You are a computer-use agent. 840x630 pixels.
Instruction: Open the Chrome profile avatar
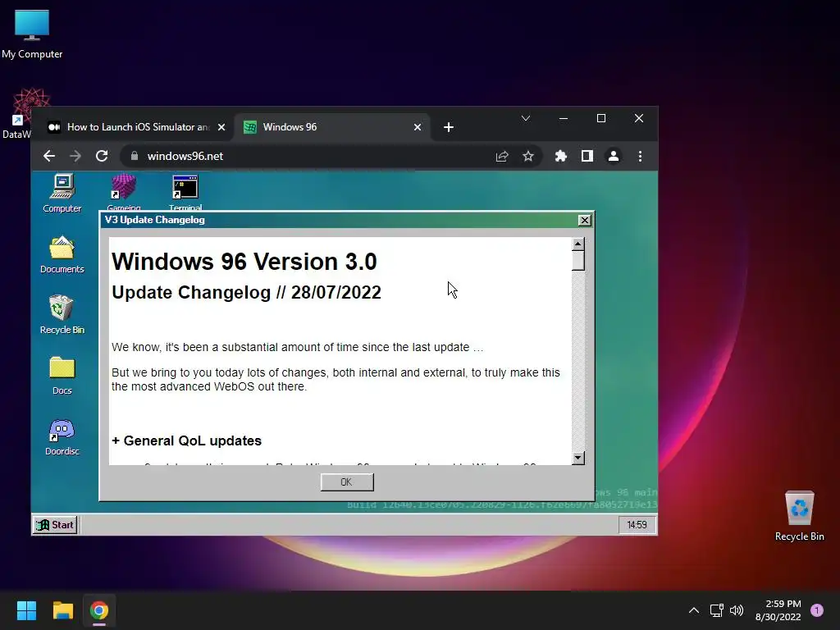[614, 156]
